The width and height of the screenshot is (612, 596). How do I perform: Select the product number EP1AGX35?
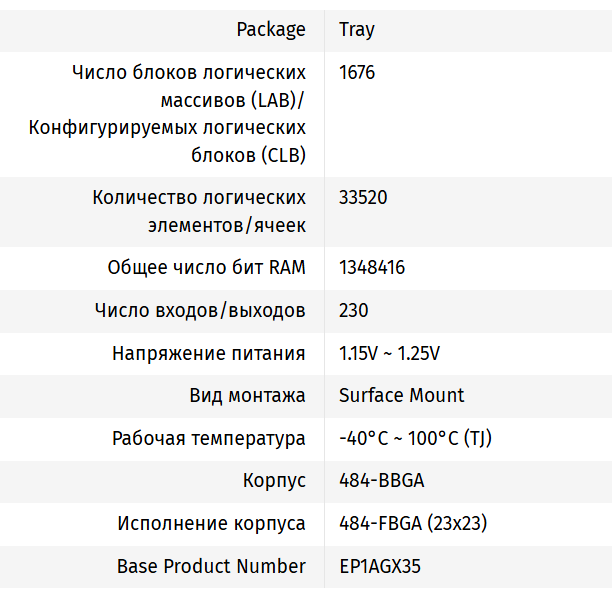[380, 566]
